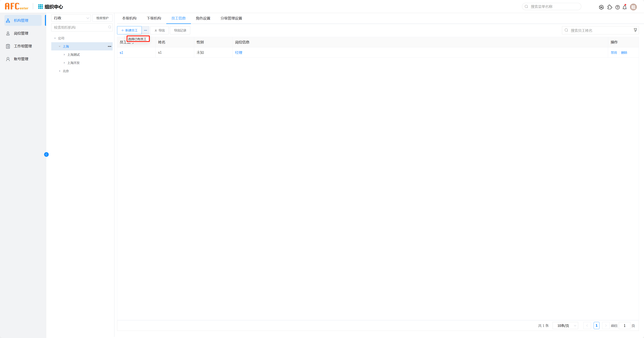Viewport: 644px width, 338px height.
Task: Open the AI assistant icon in header
Action: pyautogui.click(x=601, y=7)
